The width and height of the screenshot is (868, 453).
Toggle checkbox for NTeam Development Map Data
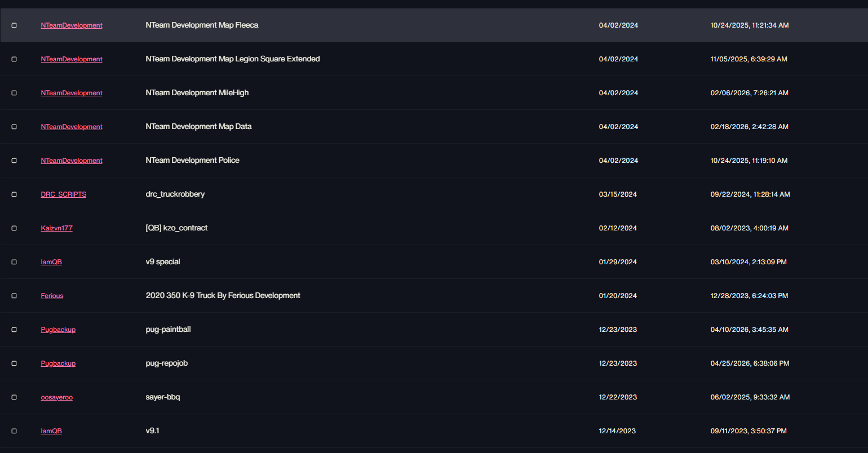coord(14,127)
